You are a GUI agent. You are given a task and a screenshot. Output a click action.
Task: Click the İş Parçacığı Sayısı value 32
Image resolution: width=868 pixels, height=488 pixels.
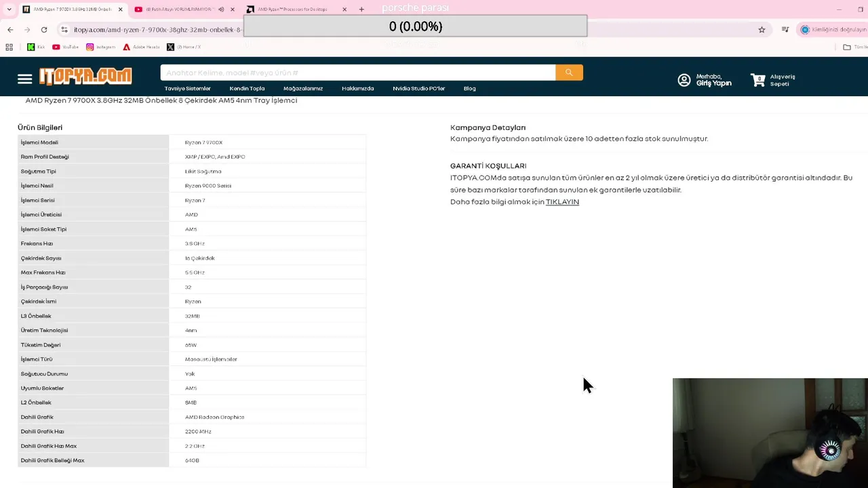click(188, 287)
